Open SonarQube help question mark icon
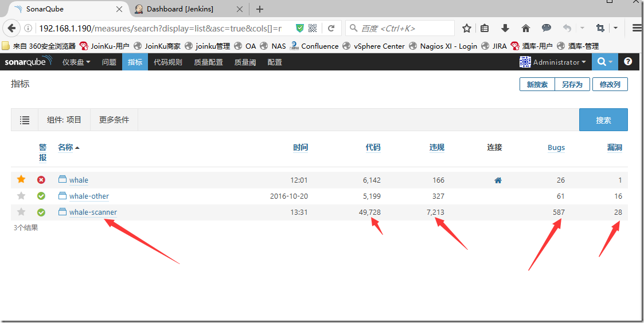644x323 pixels. pos(627,62)
